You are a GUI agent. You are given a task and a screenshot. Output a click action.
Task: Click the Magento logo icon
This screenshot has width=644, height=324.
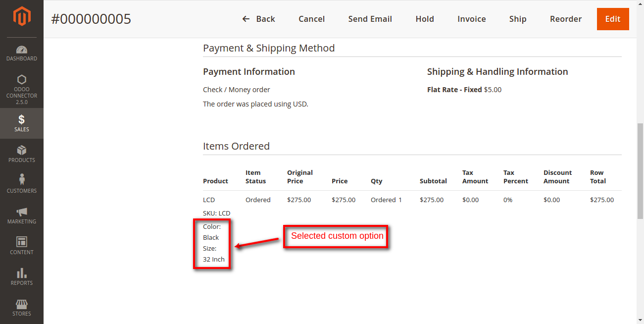point(22,17)
